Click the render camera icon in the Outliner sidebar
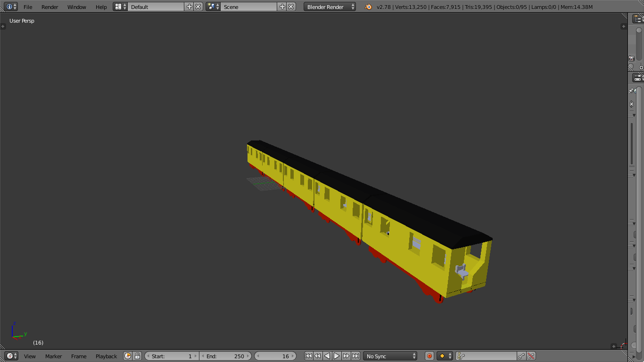The image size is (644, 362). click(632, 58)
